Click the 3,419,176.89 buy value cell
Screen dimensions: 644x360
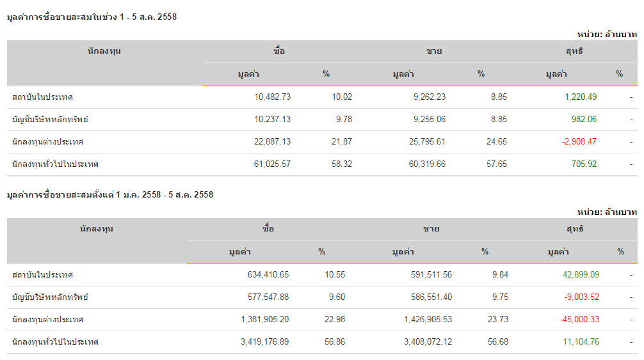pos(264,342)
